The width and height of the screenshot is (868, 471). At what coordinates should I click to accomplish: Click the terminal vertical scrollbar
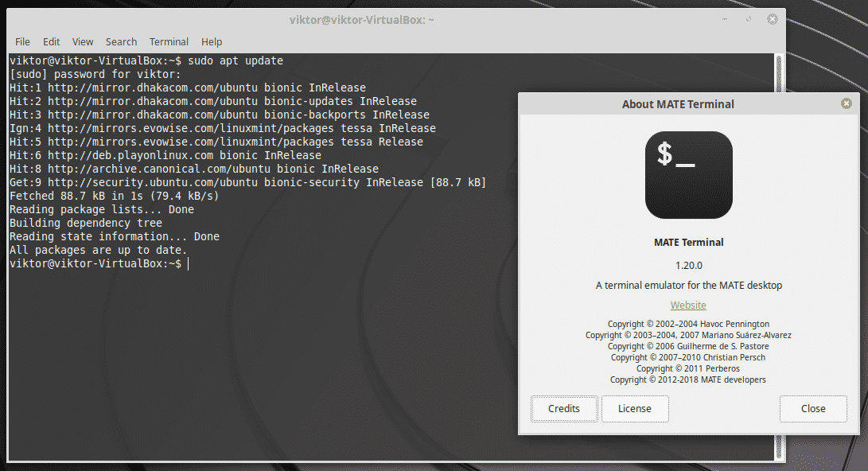[x=779, y=256]
